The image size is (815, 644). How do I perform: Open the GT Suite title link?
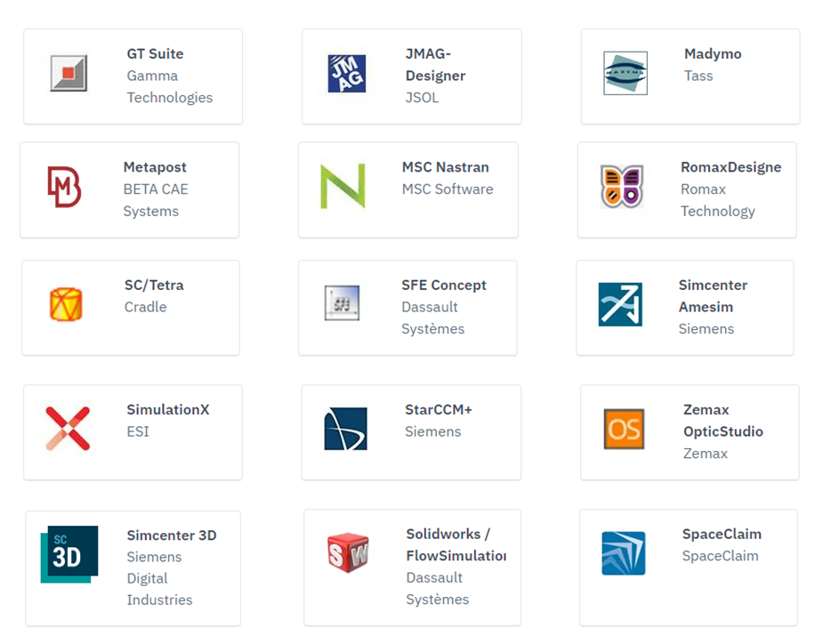pyautogui.click(x=155, y=54)
